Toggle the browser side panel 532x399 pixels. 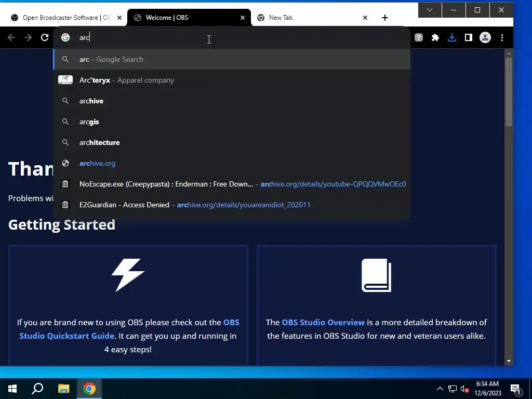[x=469, y=37]
